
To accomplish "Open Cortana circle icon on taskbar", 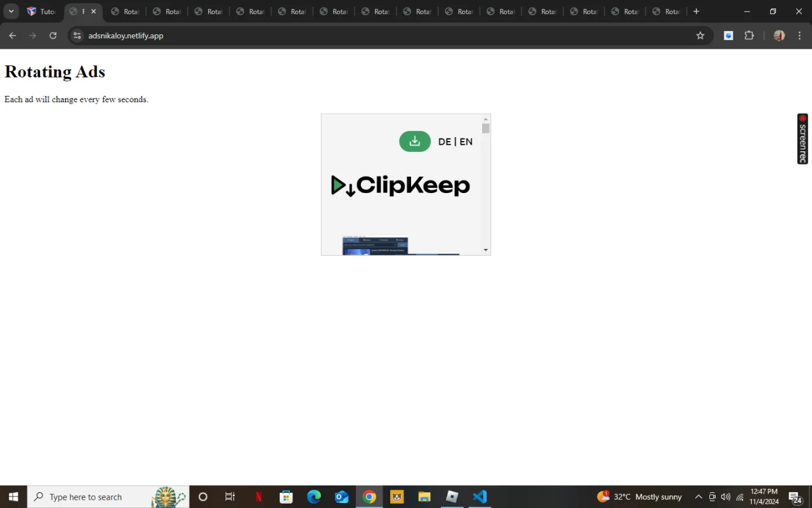I will coord(203,497).
